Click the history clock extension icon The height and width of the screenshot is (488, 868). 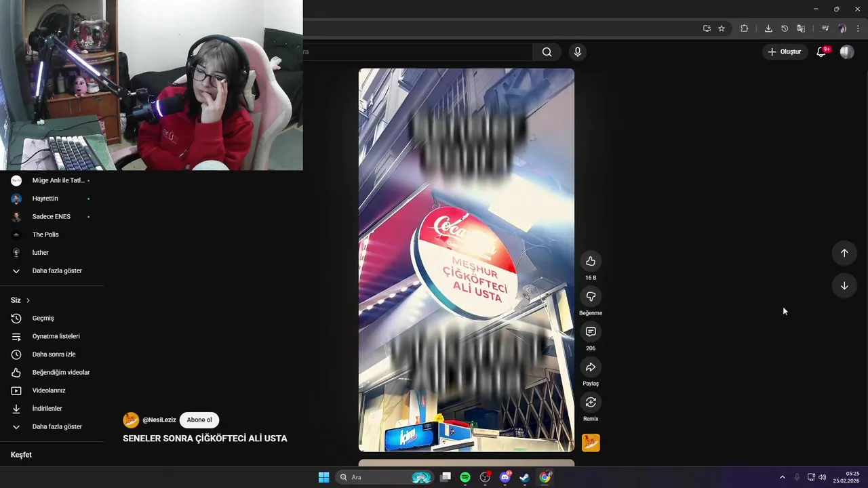tap(785, 28)
